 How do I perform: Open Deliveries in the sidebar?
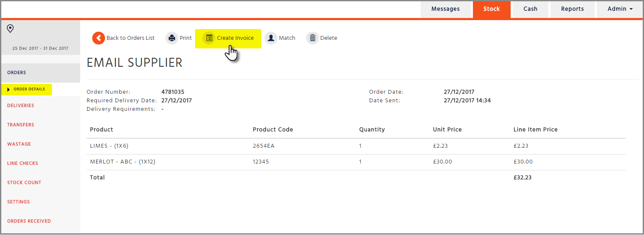[x=21, y=106]
